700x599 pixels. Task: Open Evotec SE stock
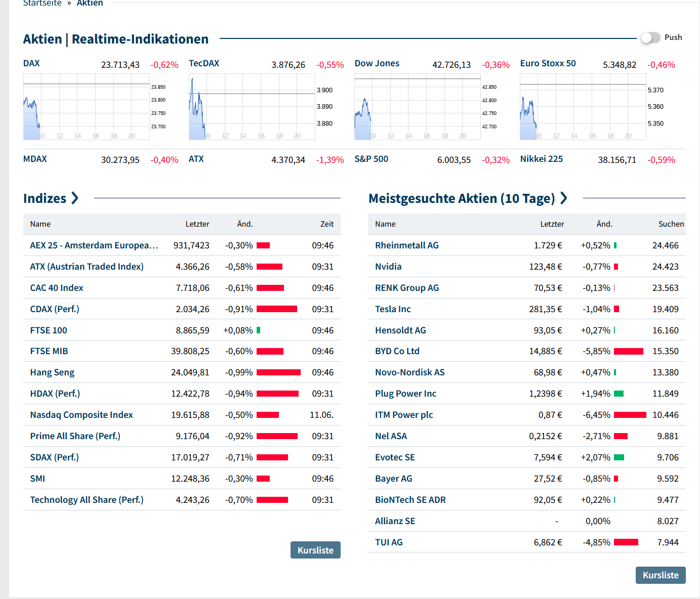tap(395, 457)
